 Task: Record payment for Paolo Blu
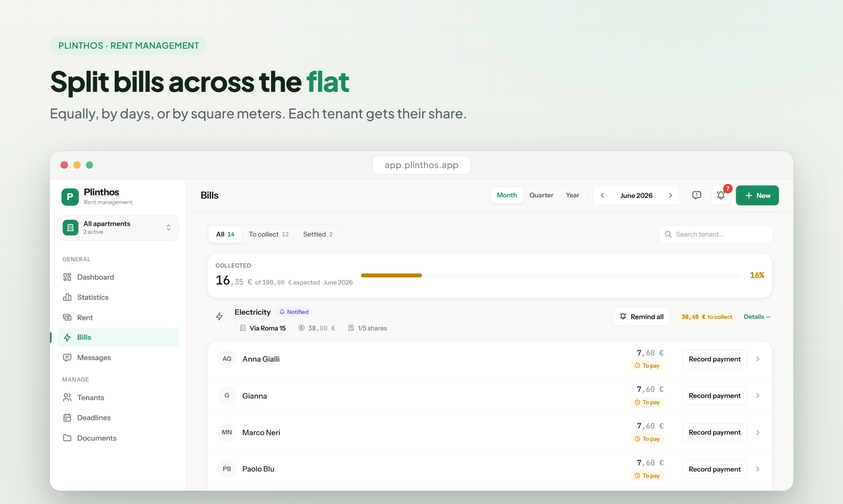[x=715, y=469]
